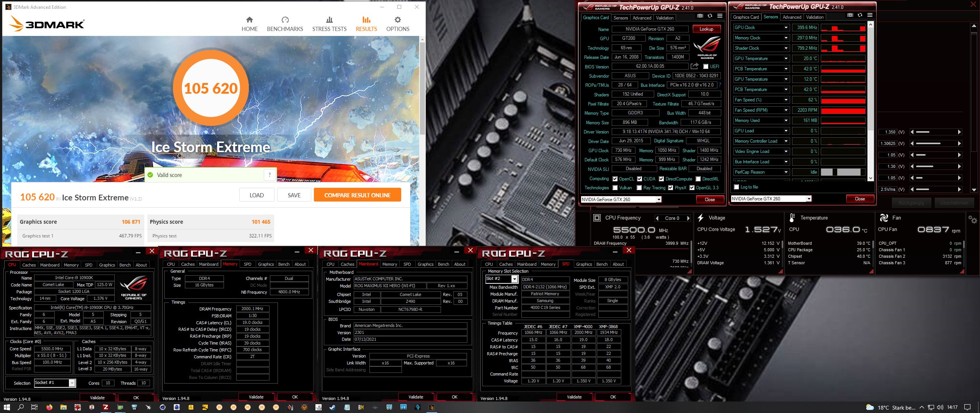Screen dimensions: 980x413
Task: Open Task View on taskbar
Action: (34, 407)
